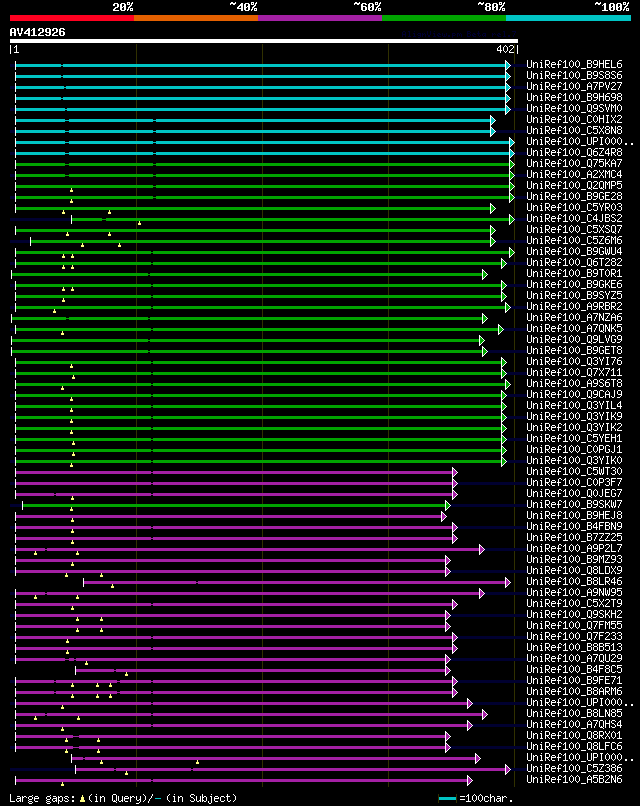Select the UniRef100_Q9SKH2 hit label
The image size is (640, 806).
pos(574,614)
